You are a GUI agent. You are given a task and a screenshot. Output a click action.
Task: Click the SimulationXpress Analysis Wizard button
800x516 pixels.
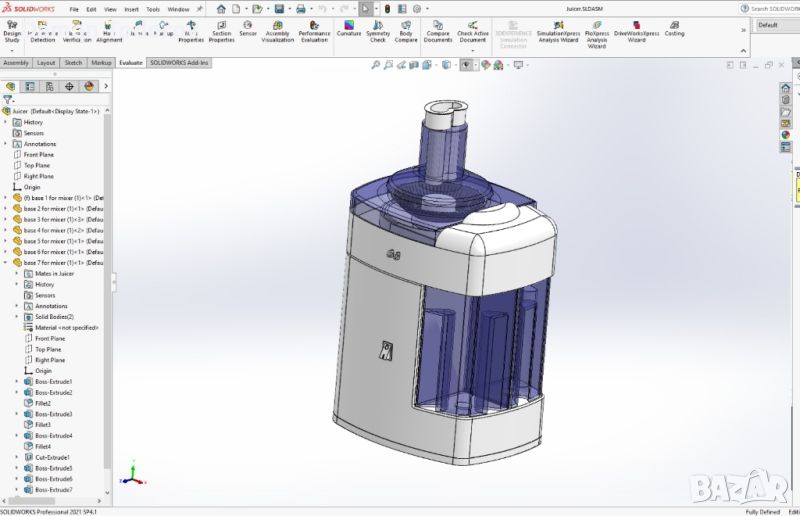557,36
